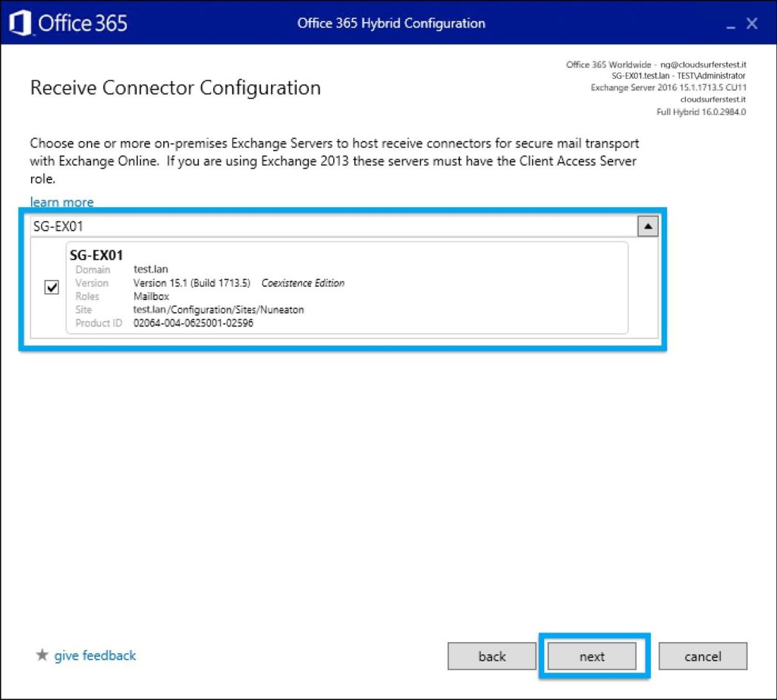Click the SG-EX01.test.lan - TEST\Administrator text
Viewport: 777px width, 700px height.
(678, 76)
